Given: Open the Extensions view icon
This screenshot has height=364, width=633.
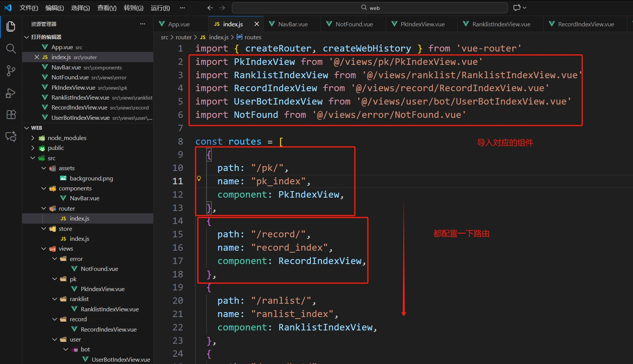Looking at the screenshot, I should tap(11, 114).
